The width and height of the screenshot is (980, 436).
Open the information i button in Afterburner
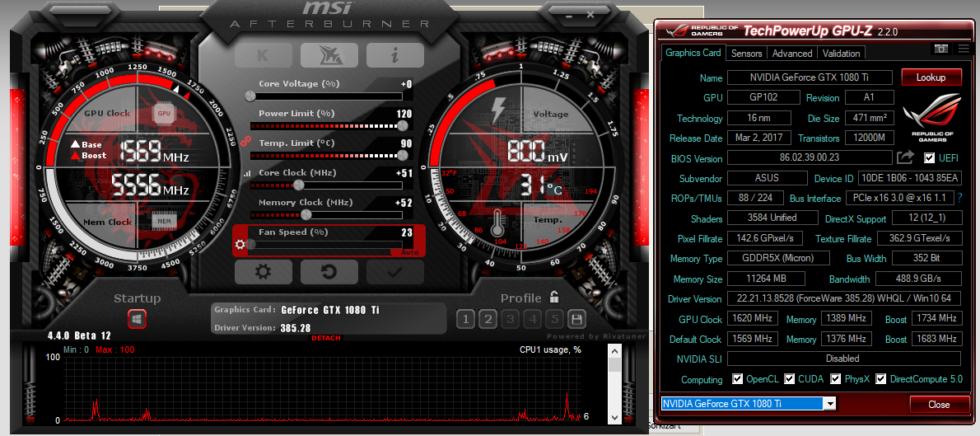pyautogui.click(x=395, y=55)
